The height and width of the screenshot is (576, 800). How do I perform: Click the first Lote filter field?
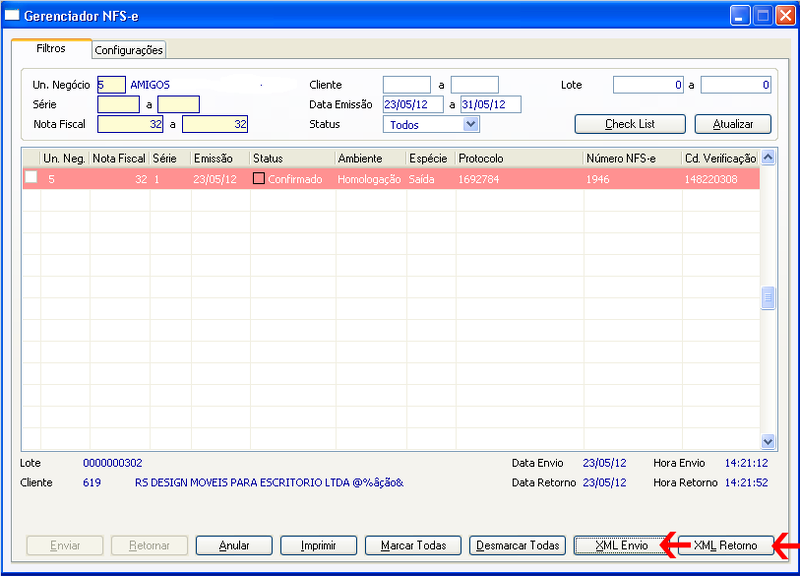pos(648,85)
